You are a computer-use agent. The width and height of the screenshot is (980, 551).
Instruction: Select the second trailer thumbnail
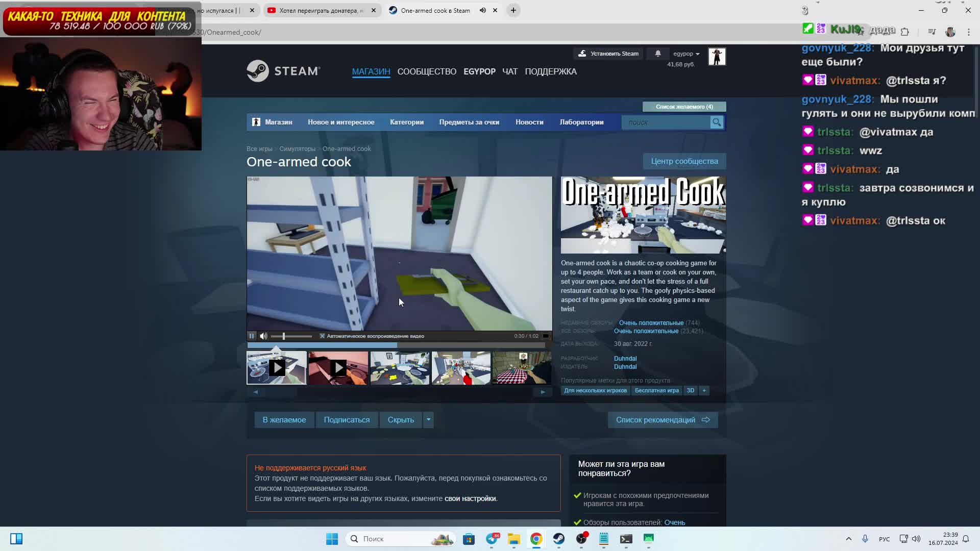(x=338, y=368)
